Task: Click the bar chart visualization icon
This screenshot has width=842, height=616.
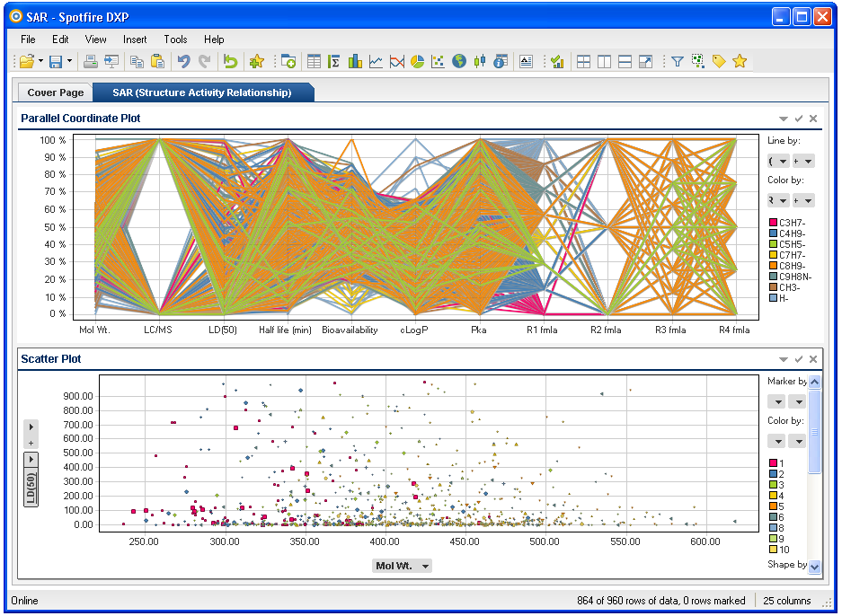Action: [355, 62]
